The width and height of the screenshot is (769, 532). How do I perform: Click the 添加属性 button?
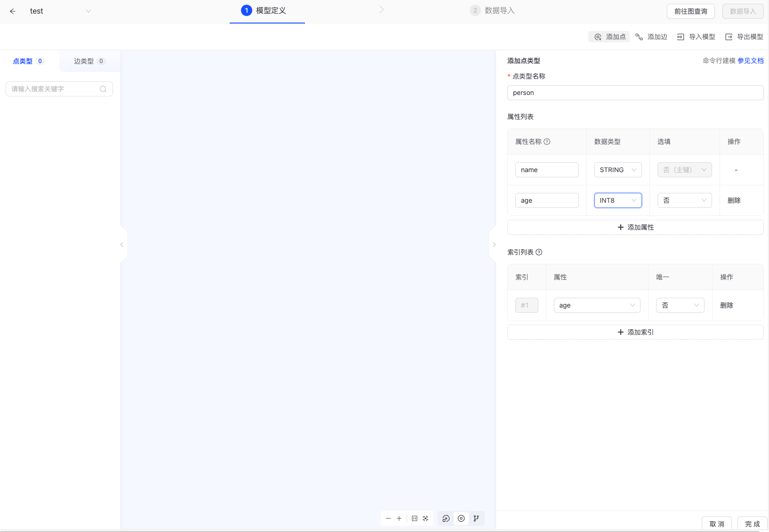tap(635, 227)
